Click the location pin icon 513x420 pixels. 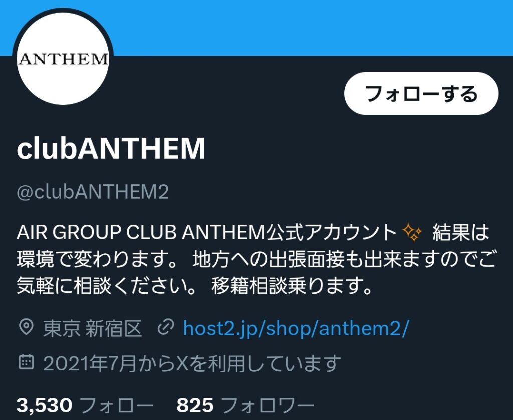pyautogui.click(x=26, y=328)
